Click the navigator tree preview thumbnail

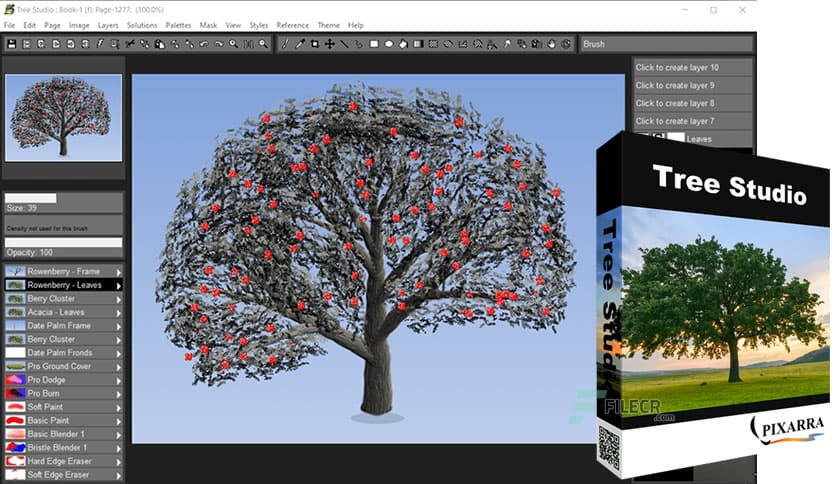click(63, 118)
